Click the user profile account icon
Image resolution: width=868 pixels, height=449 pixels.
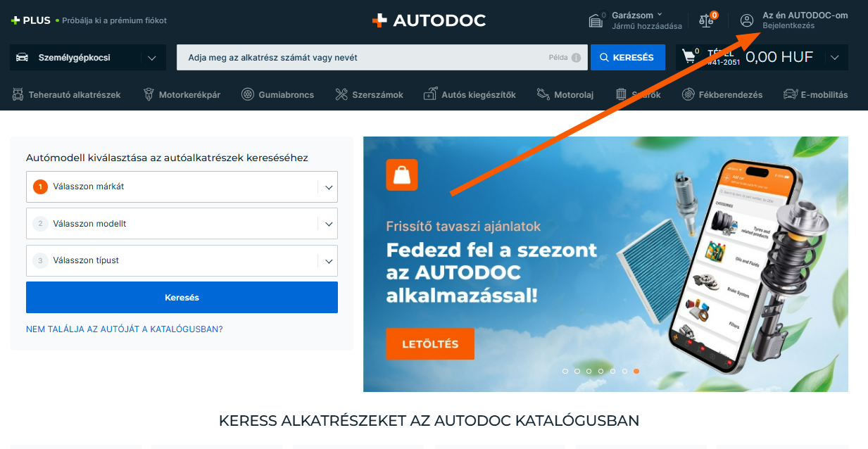click(747, 20)
